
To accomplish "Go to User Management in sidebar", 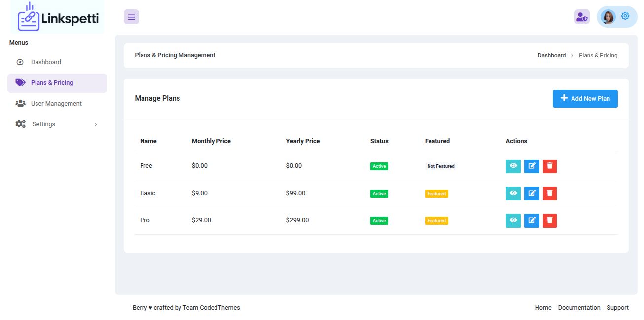I will point(56,104).
